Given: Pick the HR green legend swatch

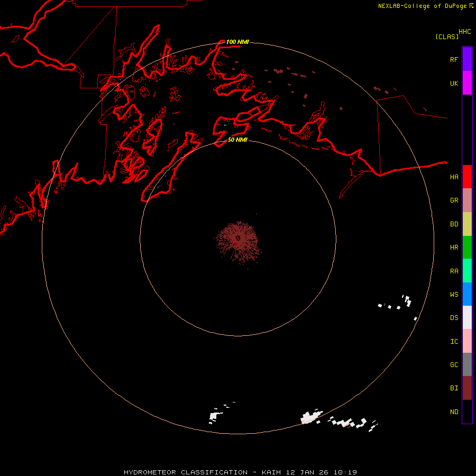Looking at the screenshot, I should (467, 248).
